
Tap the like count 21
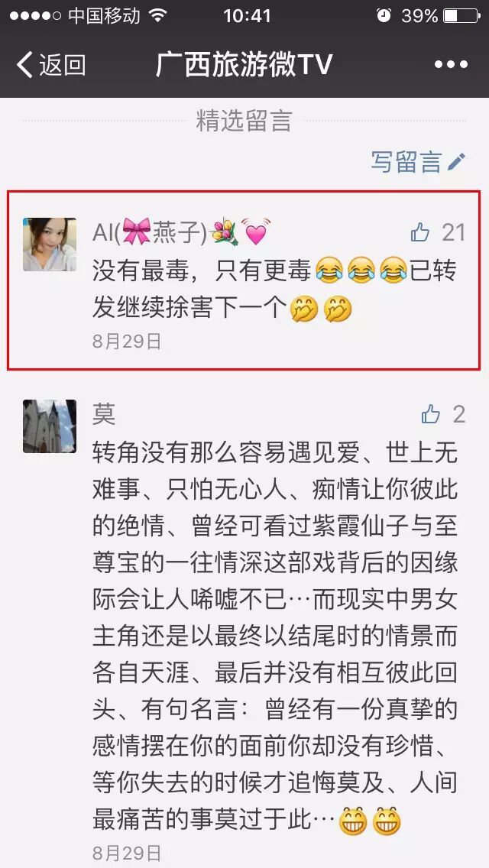pos(454,233)
